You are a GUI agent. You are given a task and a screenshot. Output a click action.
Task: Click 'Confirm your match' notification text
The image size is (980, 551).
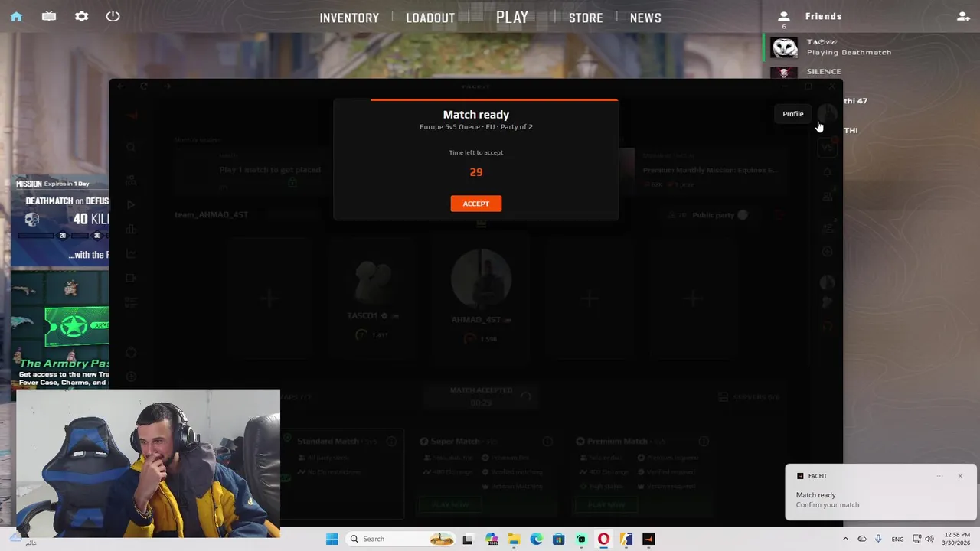[x=827, y=505]
